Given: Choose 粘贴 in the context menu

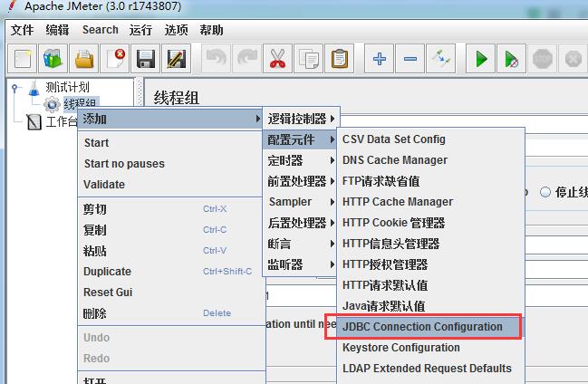Looking at the screenshot, I should point(169,251).
